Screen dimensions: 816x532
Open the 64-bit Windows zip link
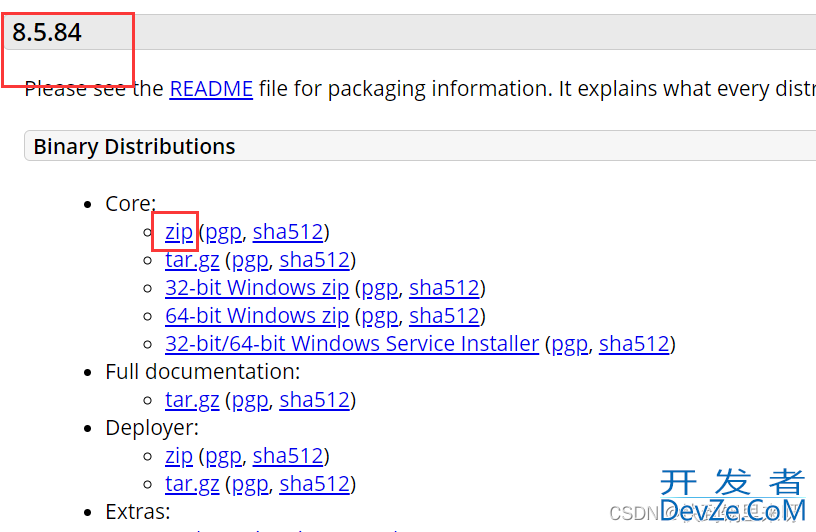click(x=257, y=316)
